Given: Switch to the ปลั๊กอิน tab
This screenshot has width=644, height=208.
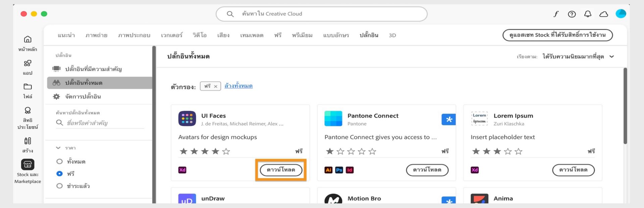Looking at the screenshot, I should [x=369, y=35].
